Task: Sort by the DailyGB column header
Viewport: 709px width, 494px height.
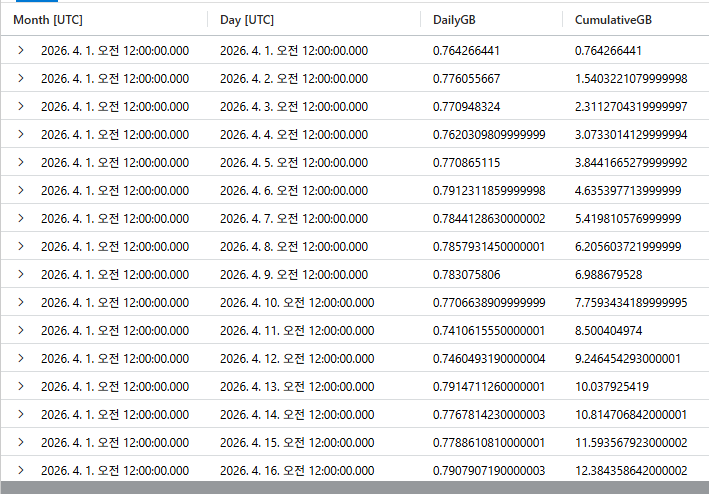Action: 454,20
